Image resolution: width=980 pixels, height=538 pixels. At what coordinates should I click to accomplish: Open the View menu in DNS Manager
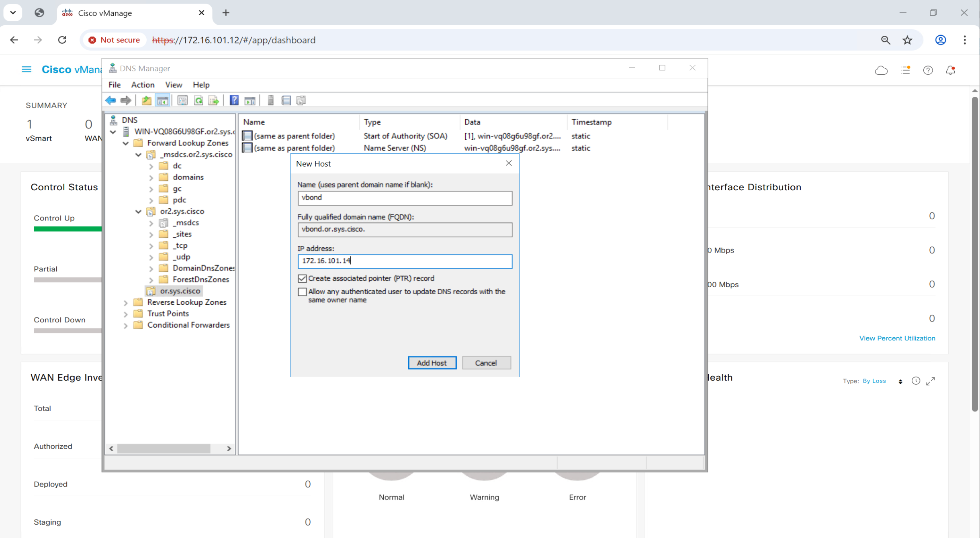[173, 85]
